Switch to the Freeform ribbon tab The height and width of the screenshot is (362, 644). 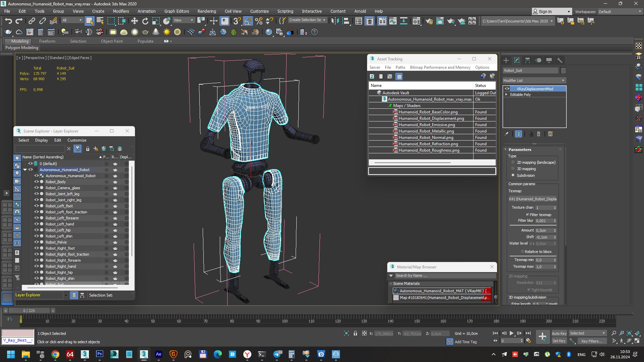tap(47, 41)
